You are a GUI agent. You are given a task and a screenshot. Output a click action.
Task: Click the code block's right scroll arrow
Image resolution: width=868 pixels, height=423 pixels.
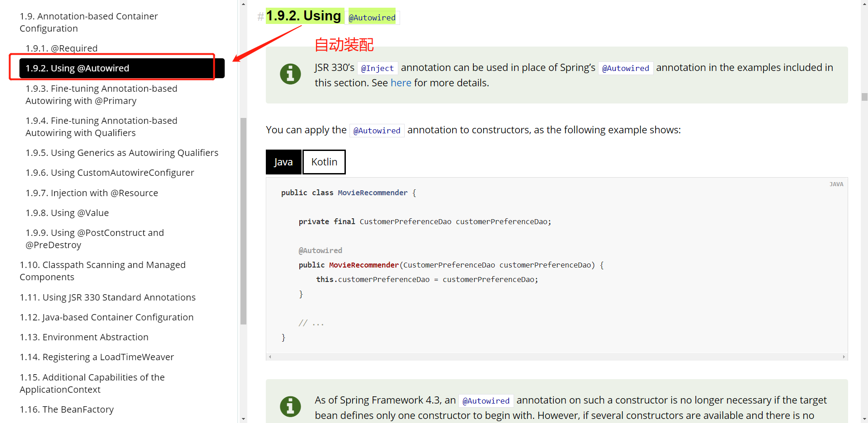[844, 357]
